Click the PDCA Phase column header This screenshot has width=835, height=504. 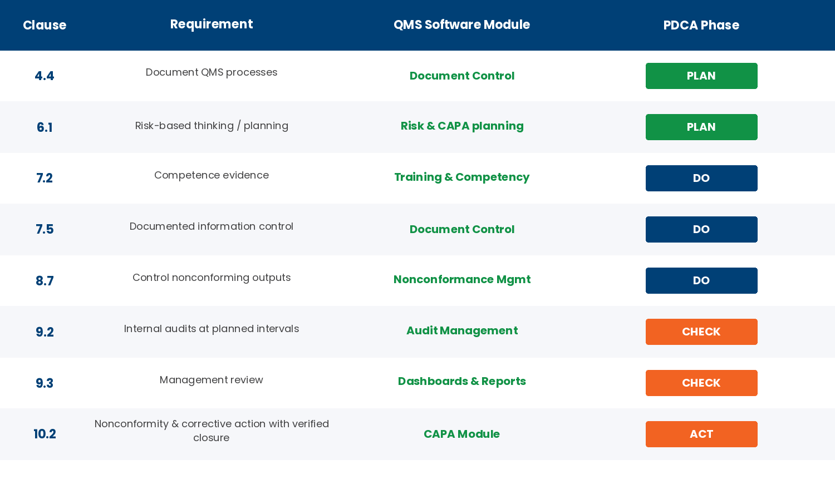701,25
